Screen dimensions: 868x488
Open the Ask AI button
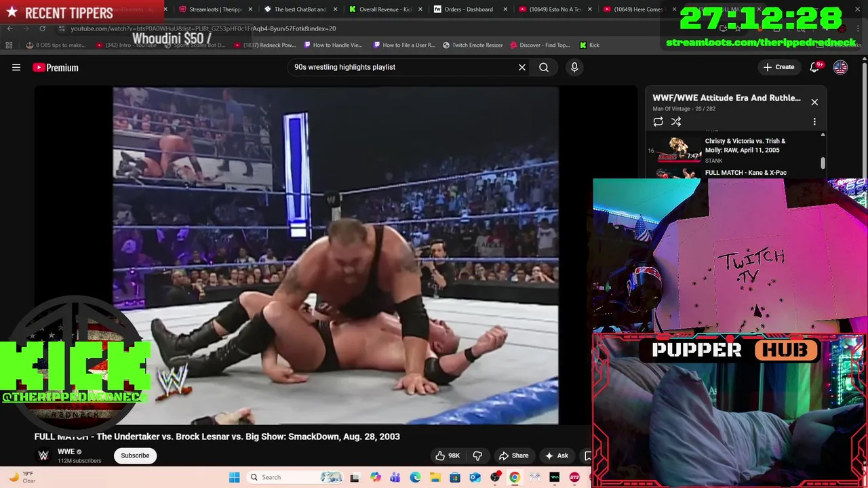tap(557, 455)
